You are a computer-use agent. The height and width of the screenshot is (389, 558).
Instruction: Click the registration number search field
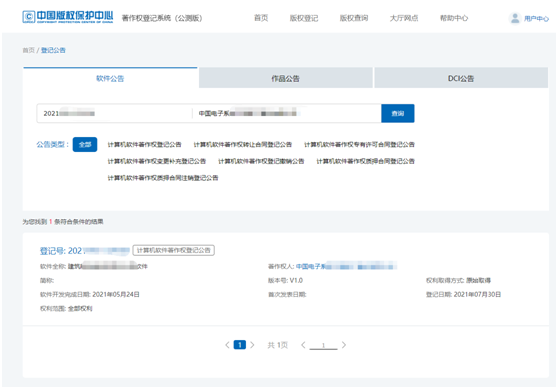114,114
